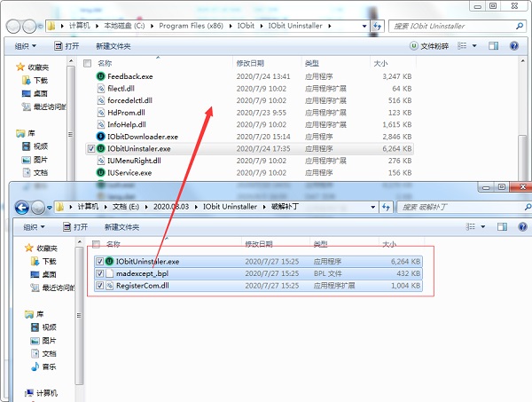This screenshot has height=402, width=532.
Task: Open the 下载 favorites folder in top window
Action: point(38,79)
